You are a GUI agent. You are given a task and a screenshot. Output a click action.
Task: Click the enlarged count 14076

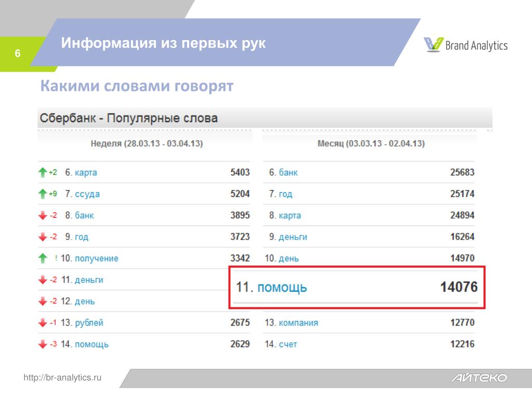pos(459,287)
